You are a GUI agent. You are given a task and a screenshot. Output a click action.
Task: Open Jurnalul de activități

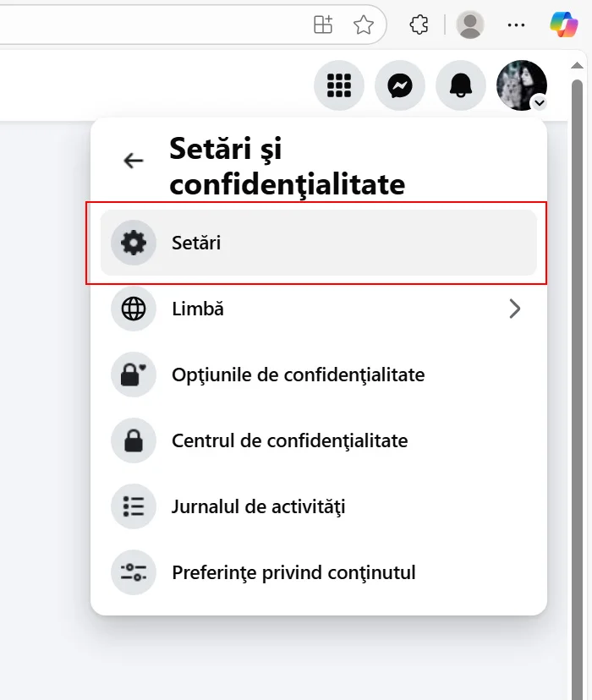(x=258, y=507)
